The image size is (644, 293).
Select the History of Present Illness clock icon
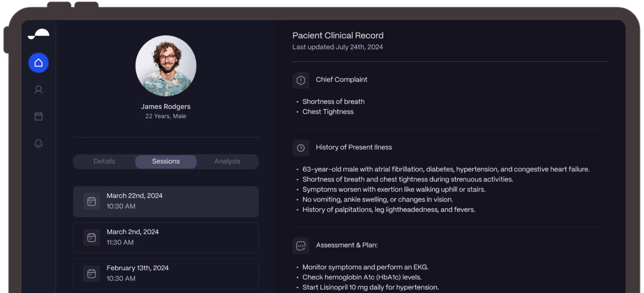click(x=301, y=148)
